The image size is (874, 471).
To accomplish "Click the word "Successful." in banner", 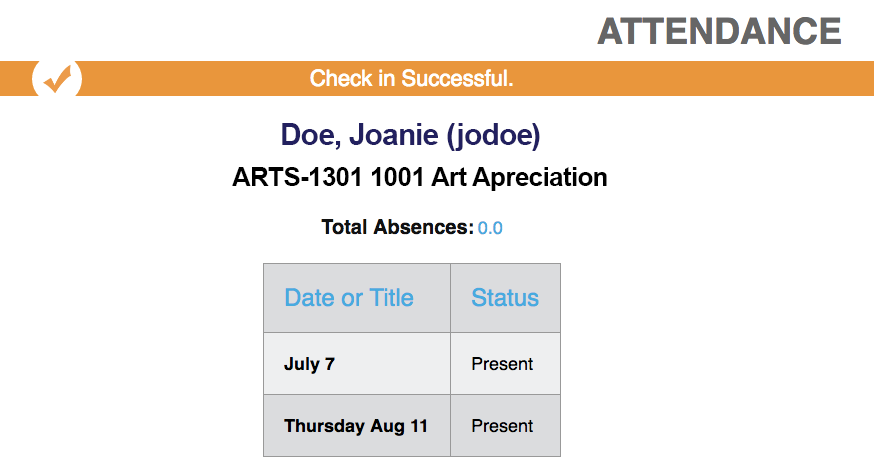I will (458, 78).
